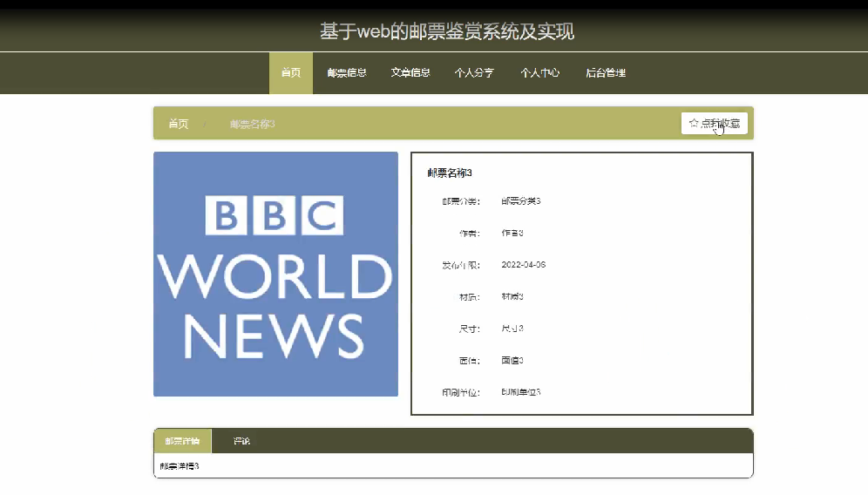Viewport: 868px width, 495px height.
Task: Click the BBC World News stamp image
Action: pyautogui.click(x=275, y=274)
